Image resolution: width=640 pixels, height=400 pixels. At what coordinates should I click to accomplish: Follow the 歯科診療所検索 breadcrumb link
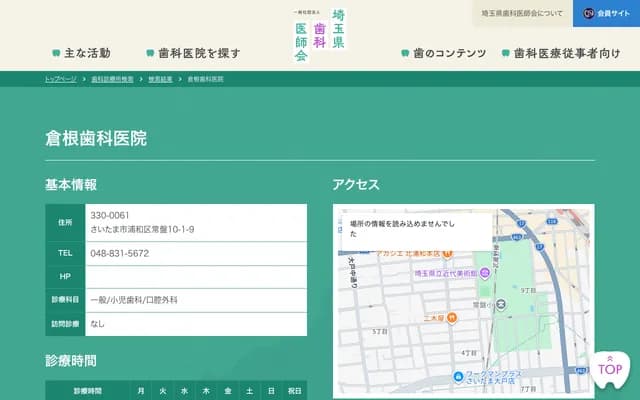tap(112, 79)
